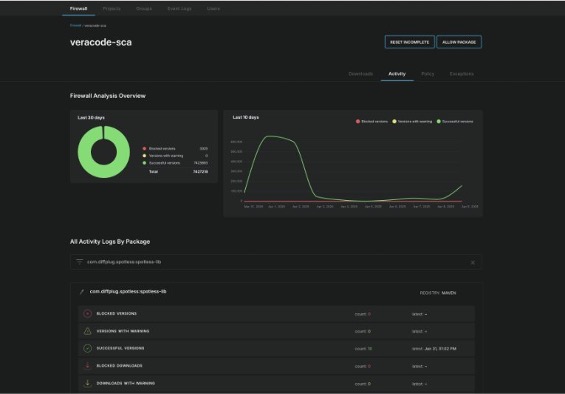Screen dimensions: 565x394
Task: Click the Total value in donut legend
Action: point(200,172)
